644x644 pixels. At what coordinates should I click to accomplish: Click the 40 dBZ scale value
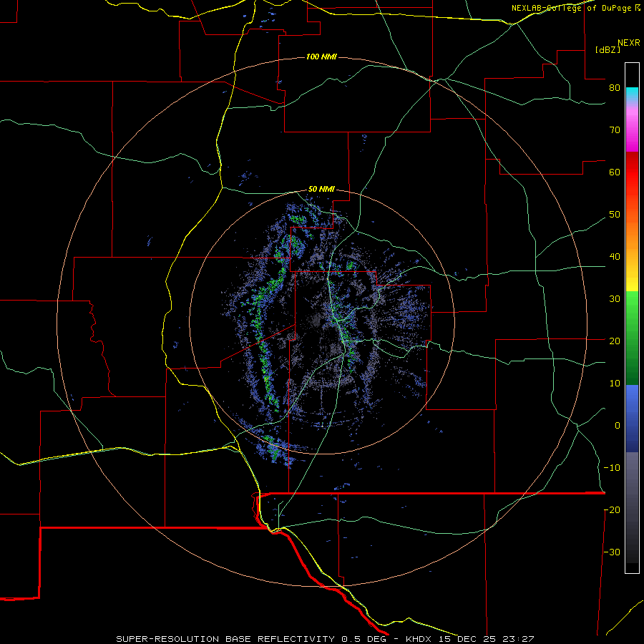pos(615,257)
